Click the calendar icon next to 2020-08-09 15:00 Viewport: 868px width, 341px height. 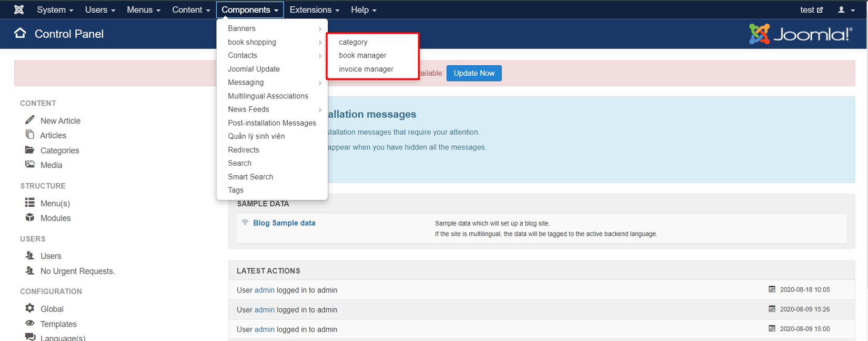[772, 328]
